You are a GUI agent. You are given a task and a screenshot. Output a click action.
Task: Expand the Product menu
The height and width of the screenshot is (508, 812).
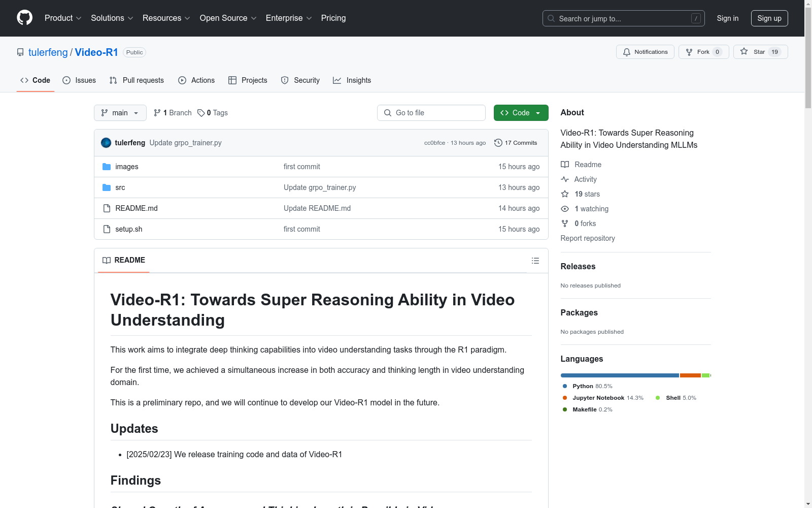(x=63, y=18)
